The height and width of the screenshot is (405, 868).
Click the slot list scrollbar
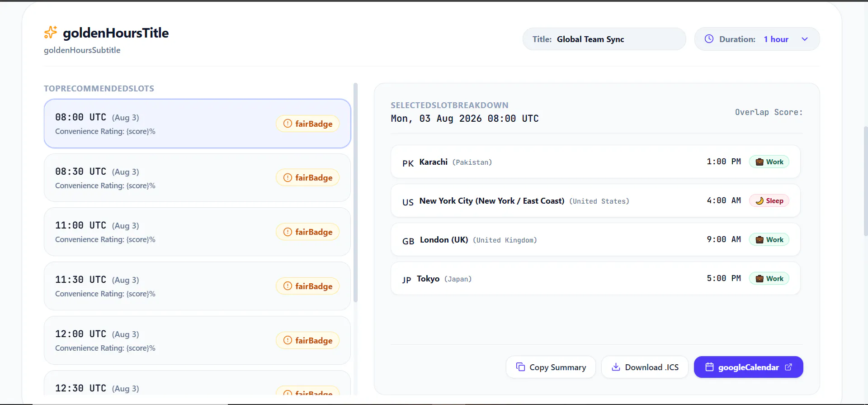[x=355, y=193]
